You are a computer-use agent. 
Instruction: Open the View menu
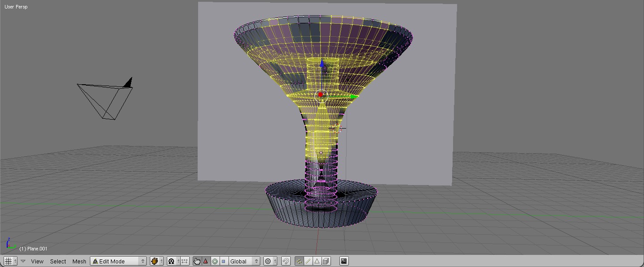click(x=37, y=261)
